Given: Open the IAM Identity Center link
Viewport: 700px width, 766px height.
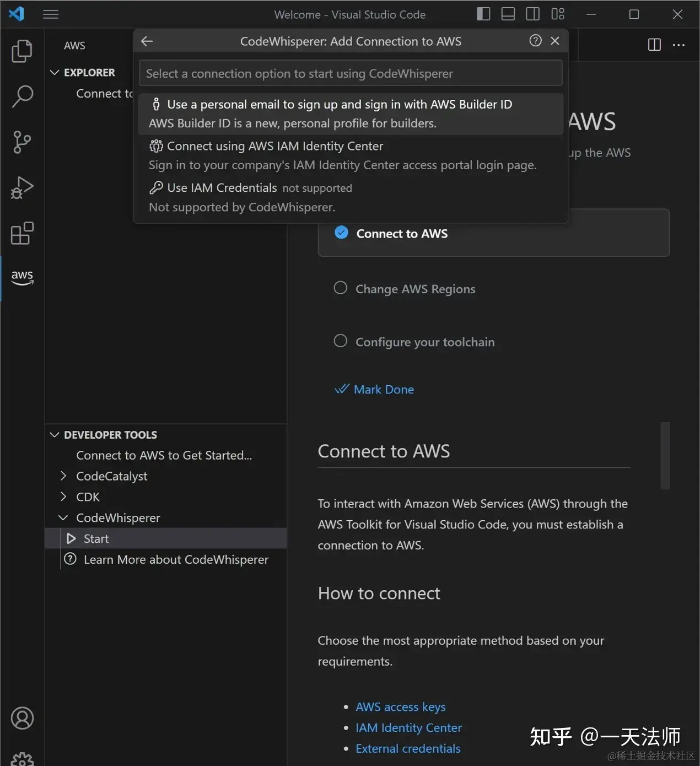Looking at the screenshot, I should (x=408, y=727).
